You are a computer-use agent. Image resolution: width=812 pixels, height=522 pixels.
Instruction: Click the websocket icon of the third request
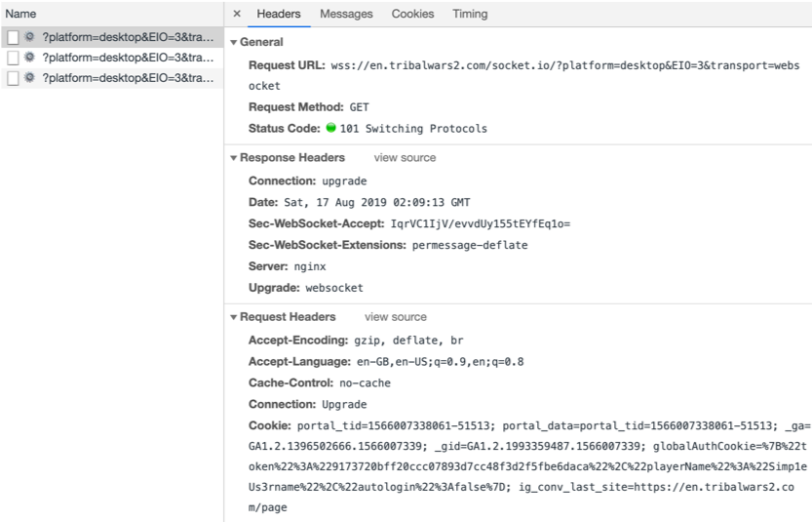pos(29,78)
